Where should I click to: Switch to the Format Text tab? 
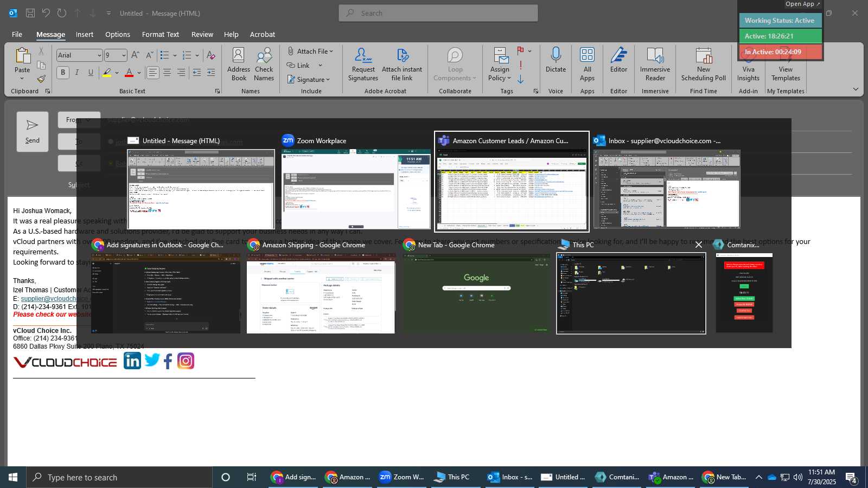point(161,34)
